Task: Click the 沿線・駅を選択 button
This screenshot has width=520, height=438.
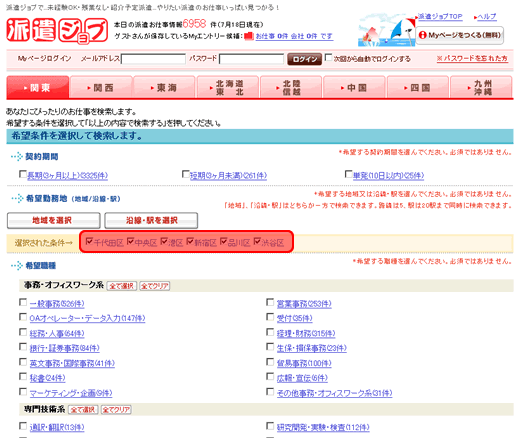Action: 151,220
